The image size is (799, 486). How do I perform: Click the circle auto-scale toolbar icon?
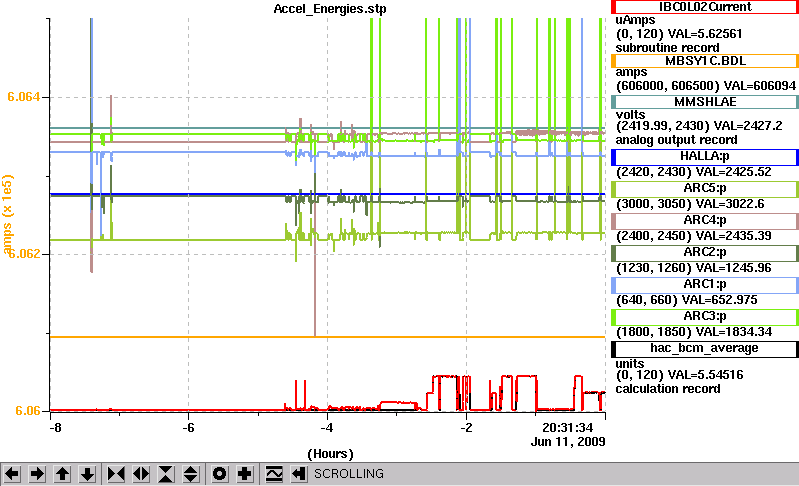(x=220, y=474)
